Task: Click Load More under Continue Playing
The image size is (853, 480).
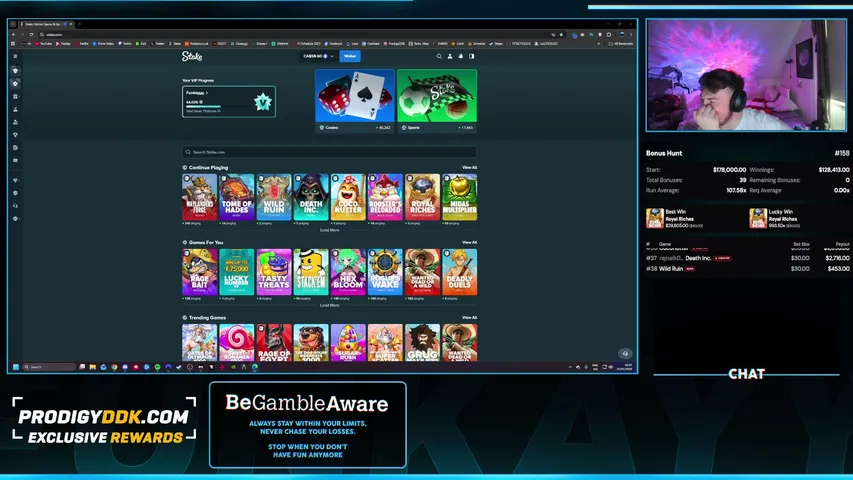Action: click(330, 230)
